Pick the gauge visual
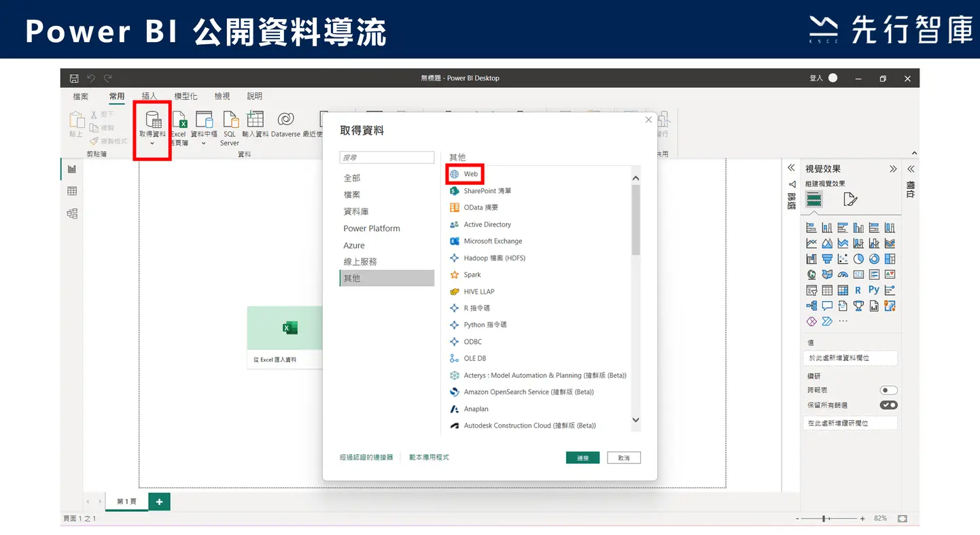 843,275
